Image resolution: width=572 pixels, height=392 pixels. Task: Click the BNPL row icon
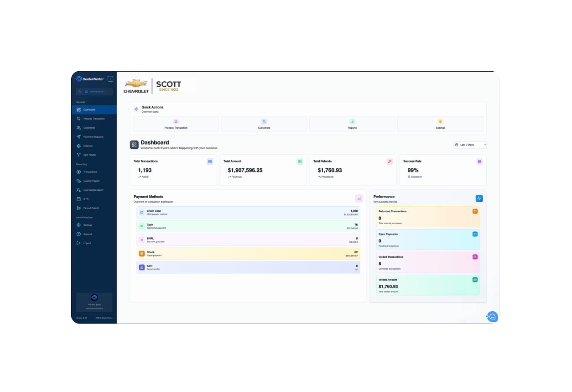click(142, 240)
